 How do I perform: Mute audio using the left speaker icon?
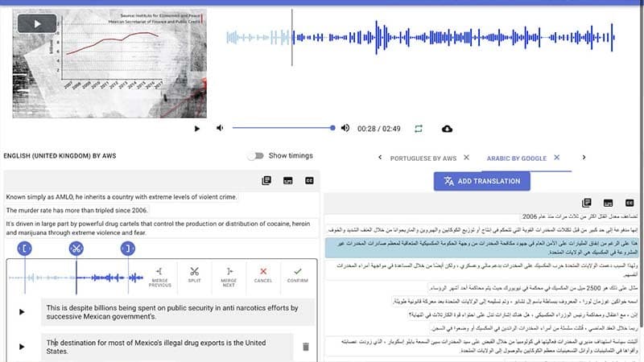coord(220,128)
